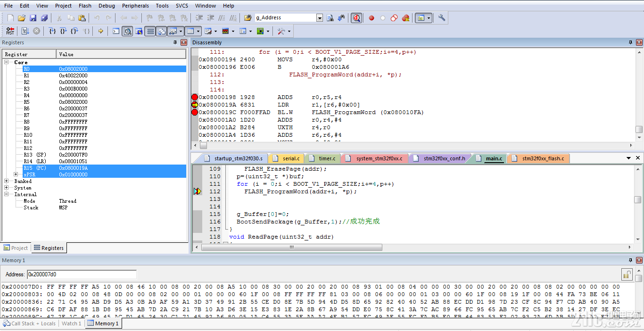The width and height of the screenshot is (644, 331).
Task: Toggle the Memory 1 lock icon
Action: (627, 274)
